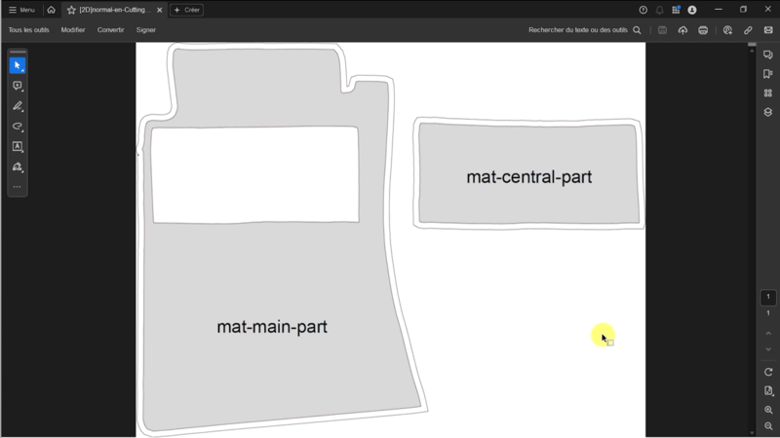Open the hamburger Menu
780x438 pixels.
[x=21, y=10]
